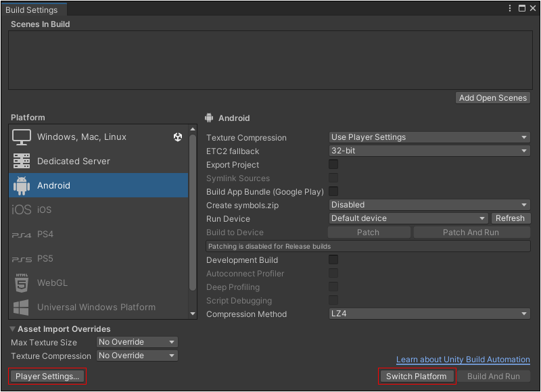Select the iOS platform entry

[98, 210]
